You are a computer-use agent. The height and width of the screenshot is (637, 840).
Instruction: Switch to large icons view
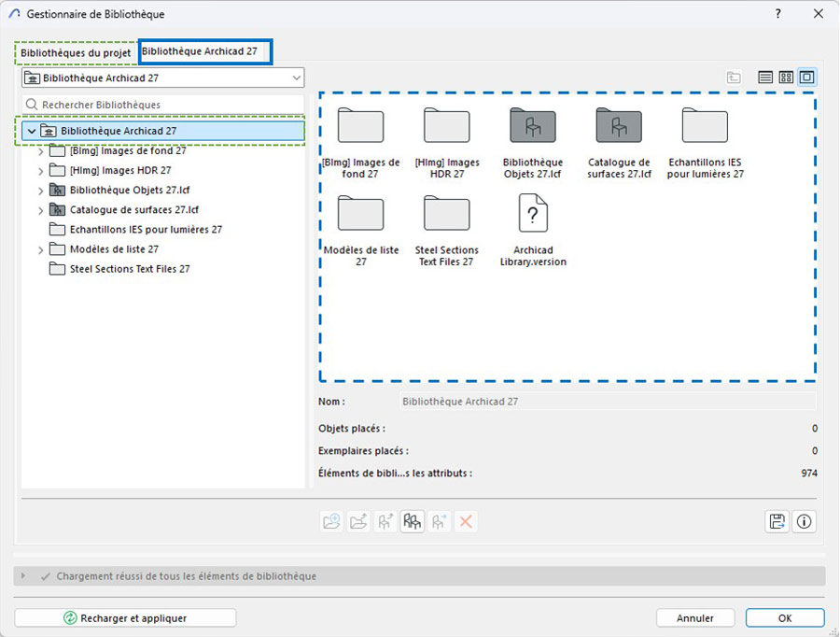click(x=806, y=78)
